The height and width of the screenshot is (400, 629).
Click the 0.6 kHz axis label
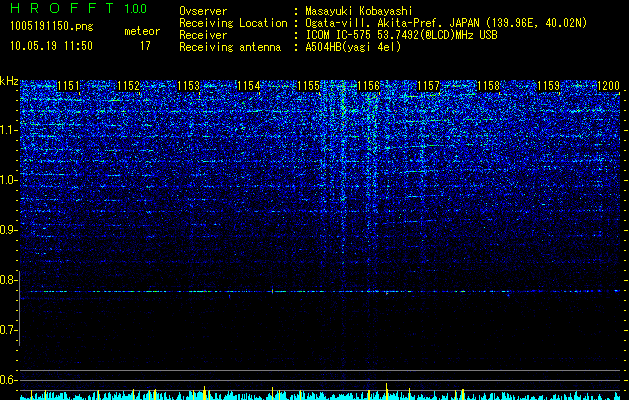(9, 380)
